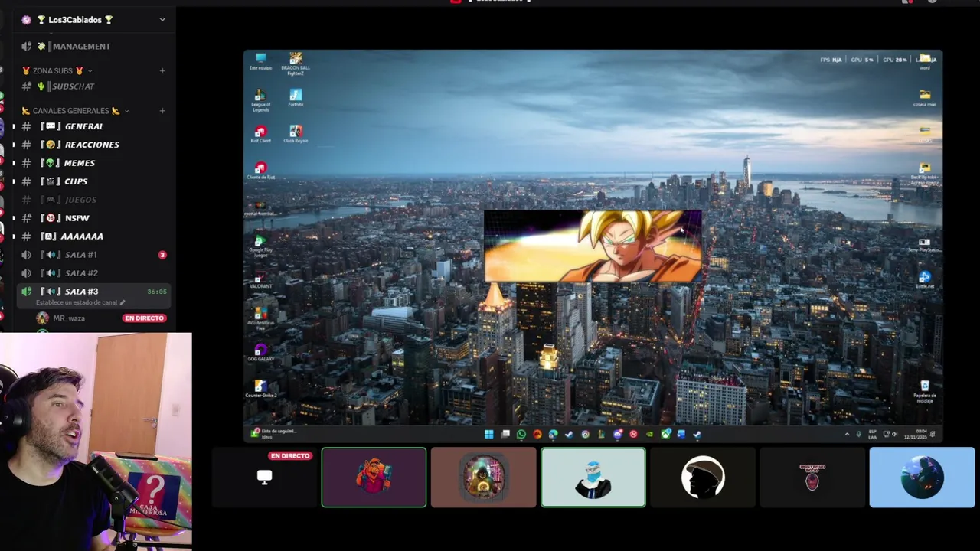
Task: Open AVG Antivirus Free shortcut
Action: point(260,318)
